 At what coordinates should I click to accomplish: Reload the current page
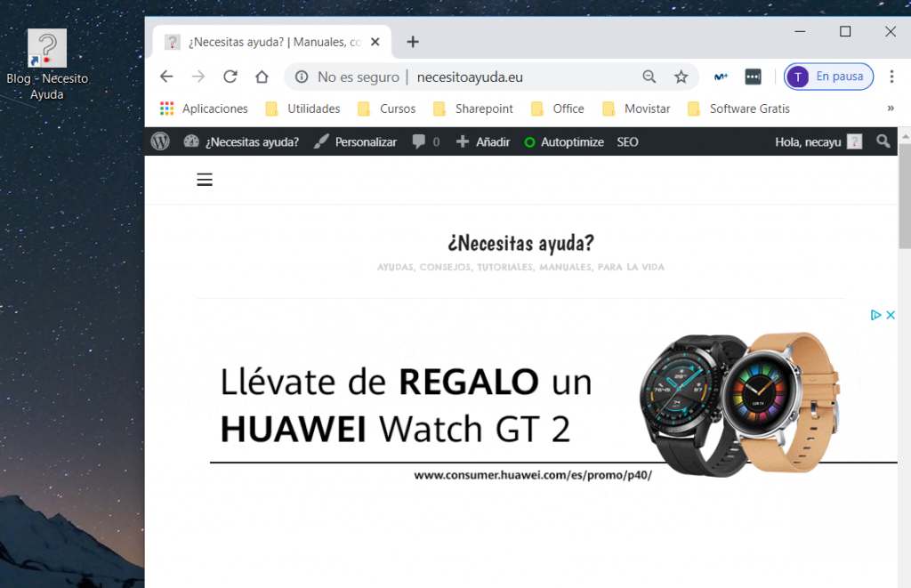230,77
